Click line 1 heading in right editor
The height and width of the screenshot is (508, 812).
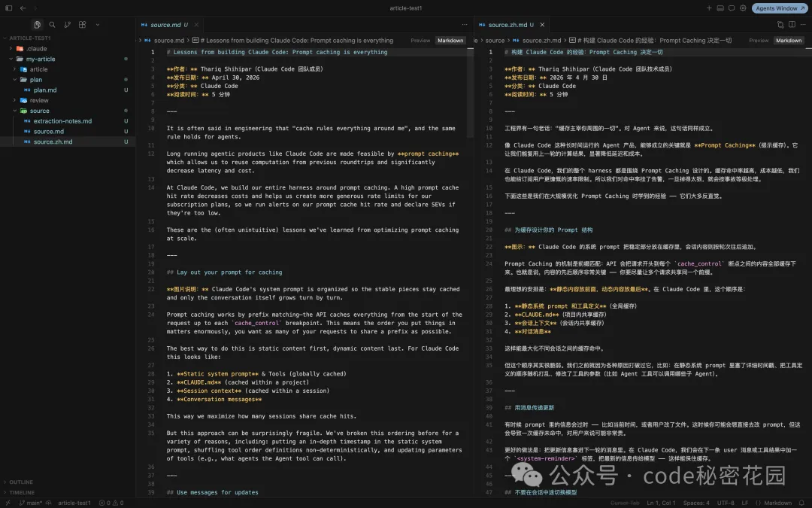tap(583, 52)
